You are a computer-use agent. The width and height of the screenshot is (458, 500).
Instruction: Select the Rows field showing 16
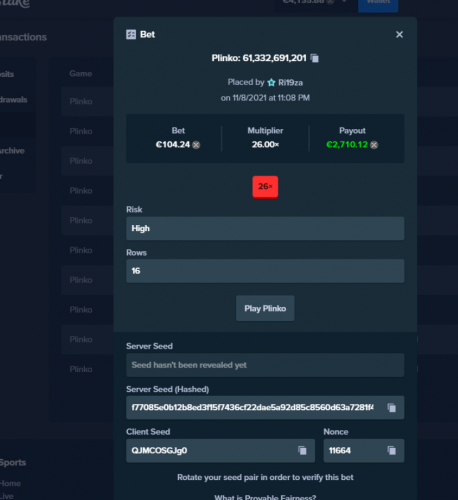coord(265,271)
